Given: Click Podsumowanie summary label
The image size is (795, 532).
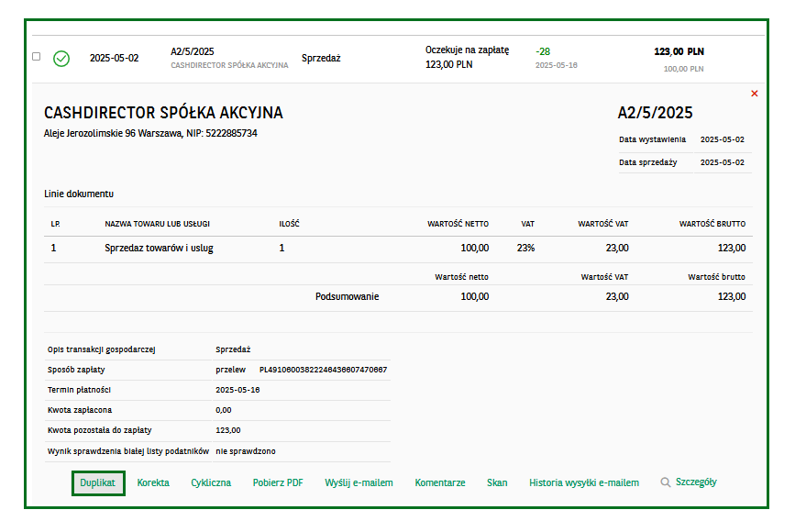Looking at the screenshot, I should pos(348,296).
